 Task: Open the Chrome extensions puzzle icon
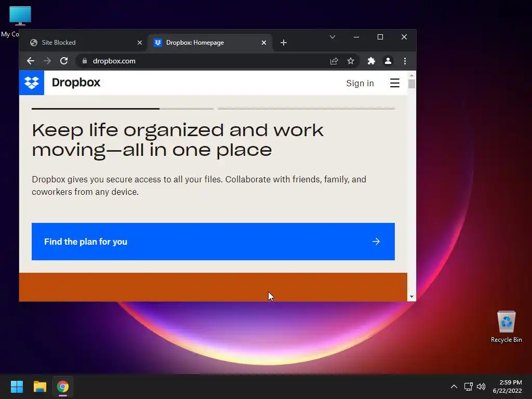(371, 61)
